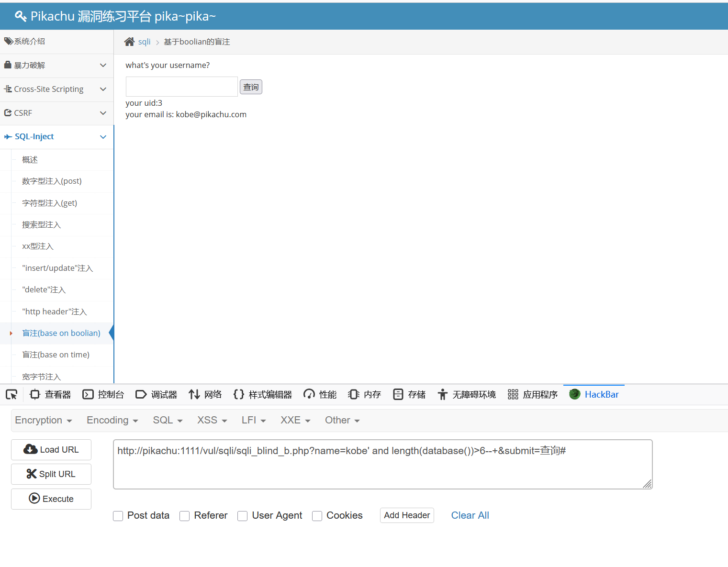Click the home icon in breadcrumb

[129, 42]
